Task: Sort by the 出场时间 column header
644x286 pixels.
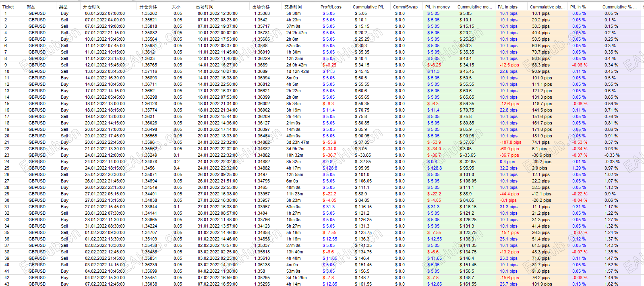Action: pyautogui.click(x=205, y=7)
